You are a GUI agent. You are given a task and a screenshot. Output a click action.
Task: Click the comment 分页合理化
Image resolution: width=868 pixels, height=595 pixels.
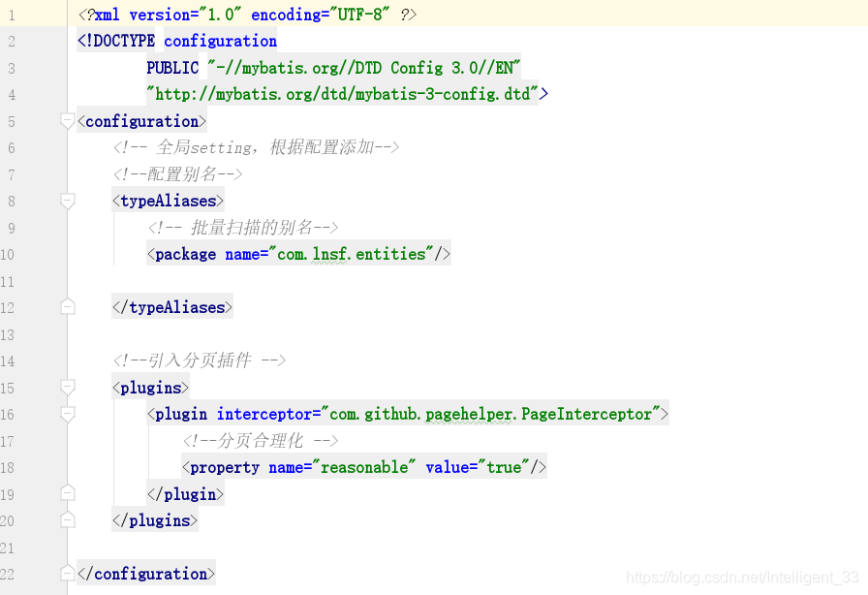pos(261,440)
